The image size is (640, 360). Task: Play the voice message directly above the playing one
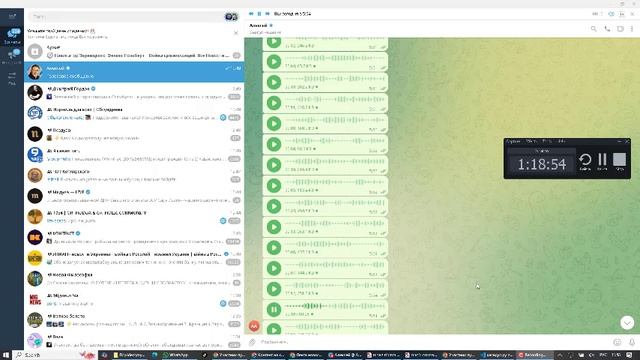(274, 289)
